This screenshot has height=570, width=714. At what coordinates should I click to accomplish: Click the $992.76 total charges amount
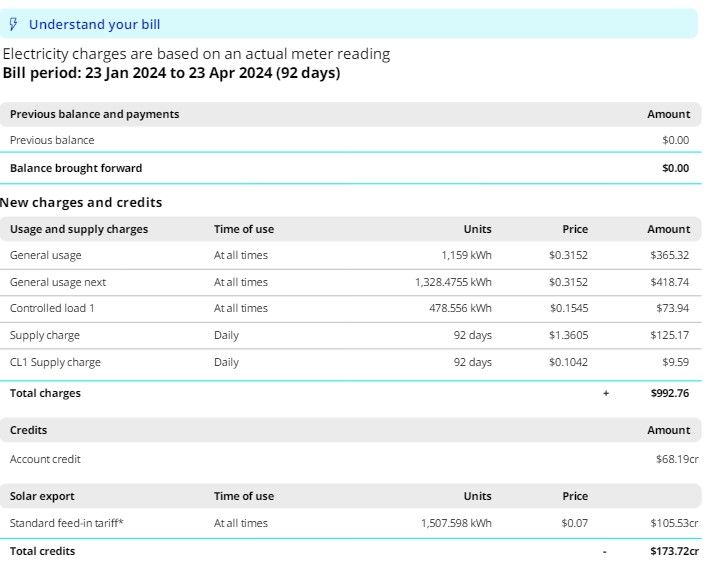pos(669,393)
